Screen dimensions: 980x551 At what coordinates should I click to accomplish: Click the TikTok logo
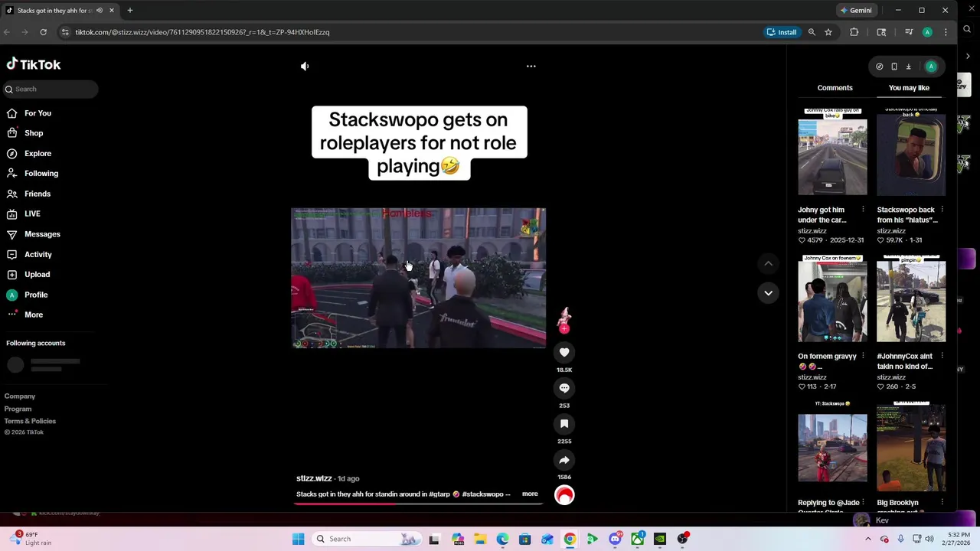[34, 65]
